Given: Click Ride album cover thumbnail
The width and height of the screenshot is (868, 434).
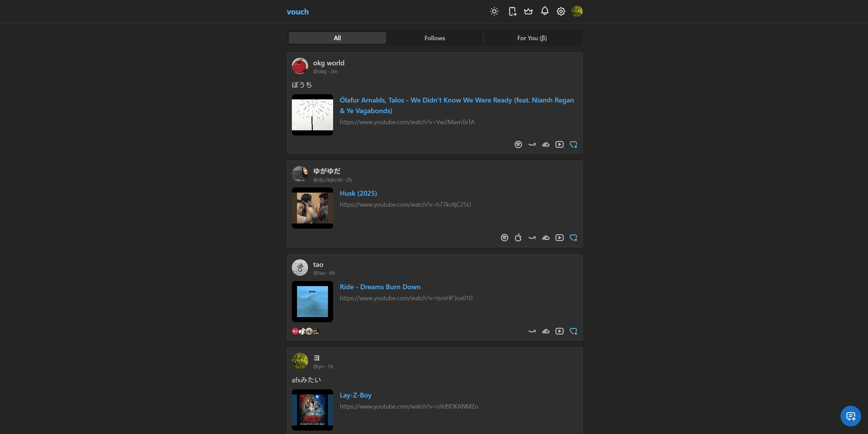Looking at the screenshot, I should pyautogui.click(x=312, y=301).
